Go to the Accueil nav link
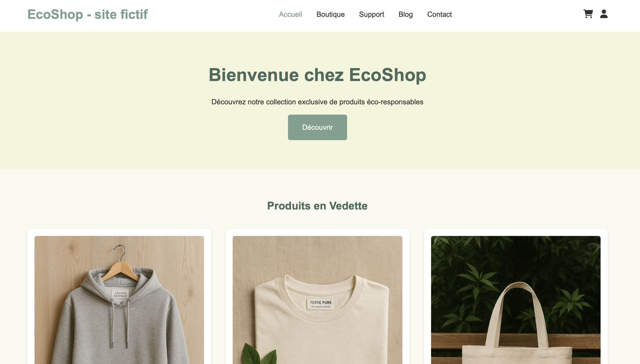The width and height of the screenshot is (640, 364). tap(290, 14)
